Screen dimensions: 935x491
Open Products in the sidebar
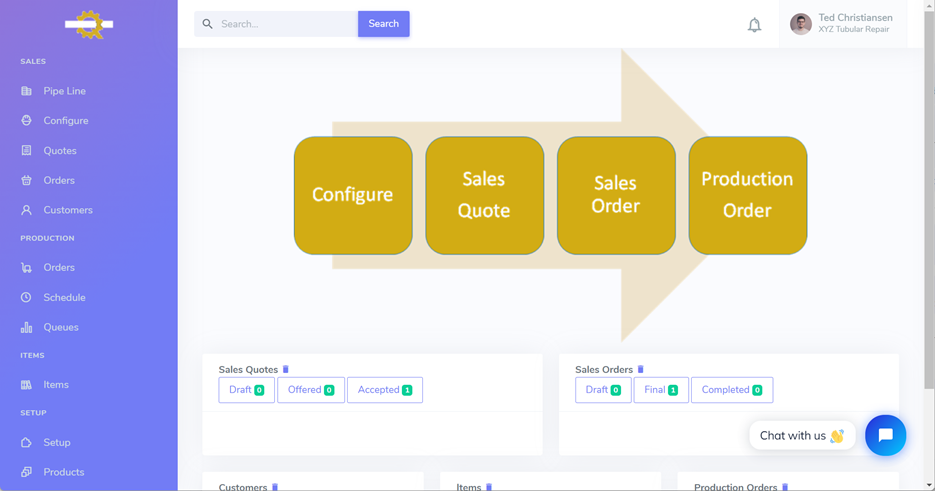[63, 472]
